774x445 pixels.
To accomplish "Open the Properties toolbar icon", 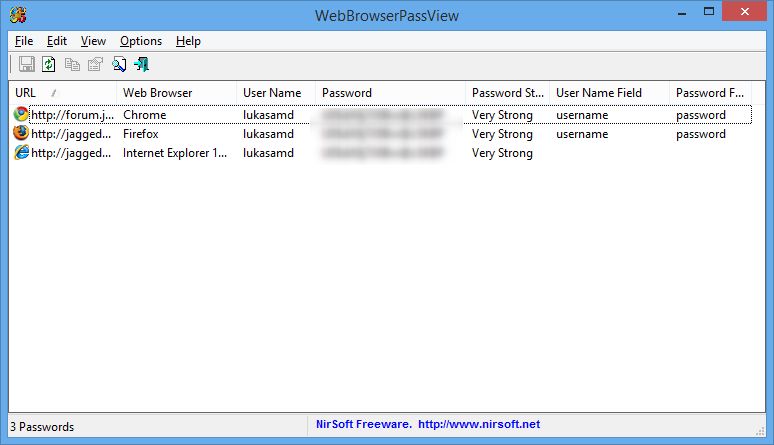I will (95, 65).
